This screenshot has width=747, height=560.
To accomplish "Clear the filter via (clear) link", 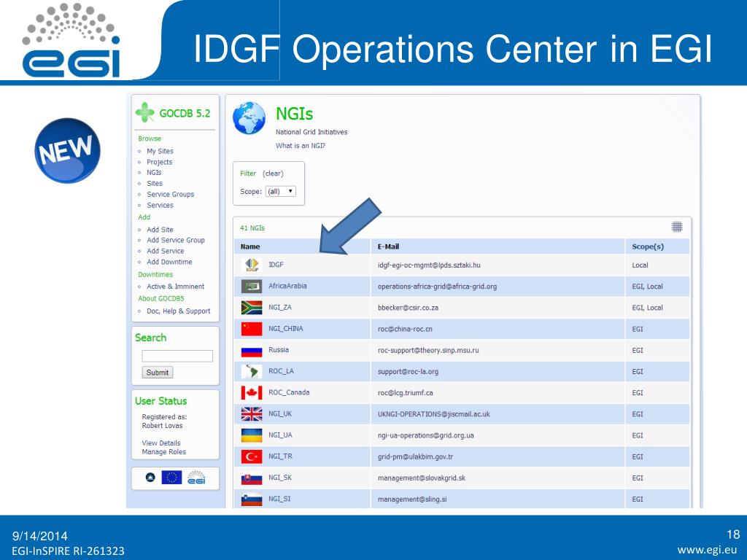I will pyautogui.click(x=273, y=174).
